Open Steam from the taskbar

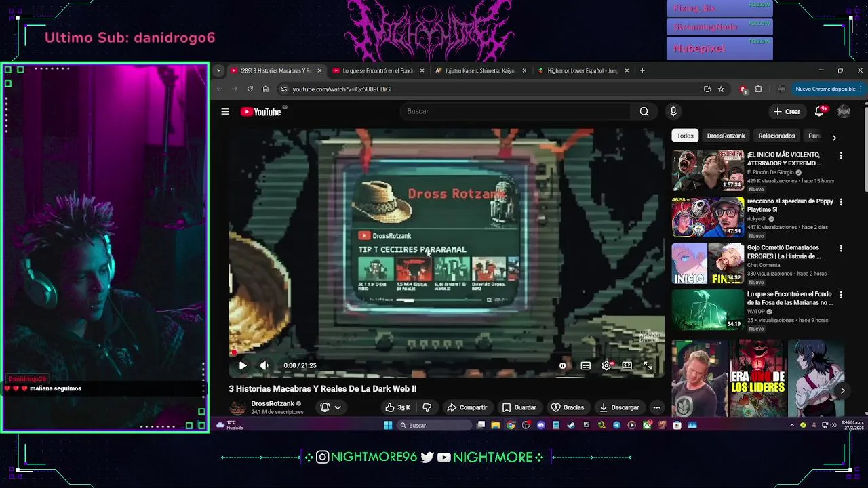[x=571, y=425]
